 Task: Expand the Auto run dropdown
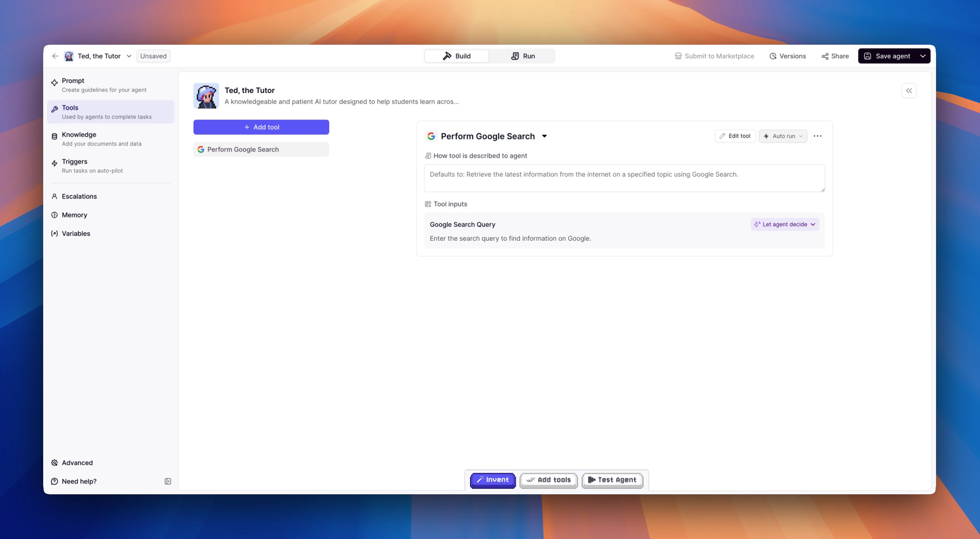(783, 136)
